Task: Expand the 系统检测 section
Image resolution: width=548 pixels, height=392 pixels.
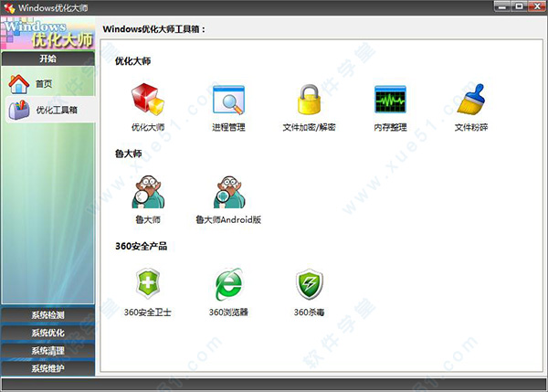Action: pyautogui.click(x=47, y=315)
